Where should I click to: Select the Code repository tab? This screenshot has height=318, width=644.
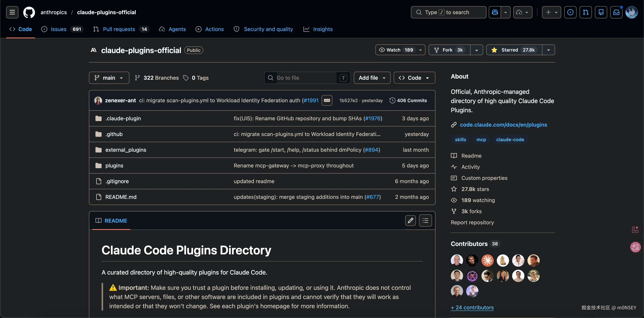[21, 29]
